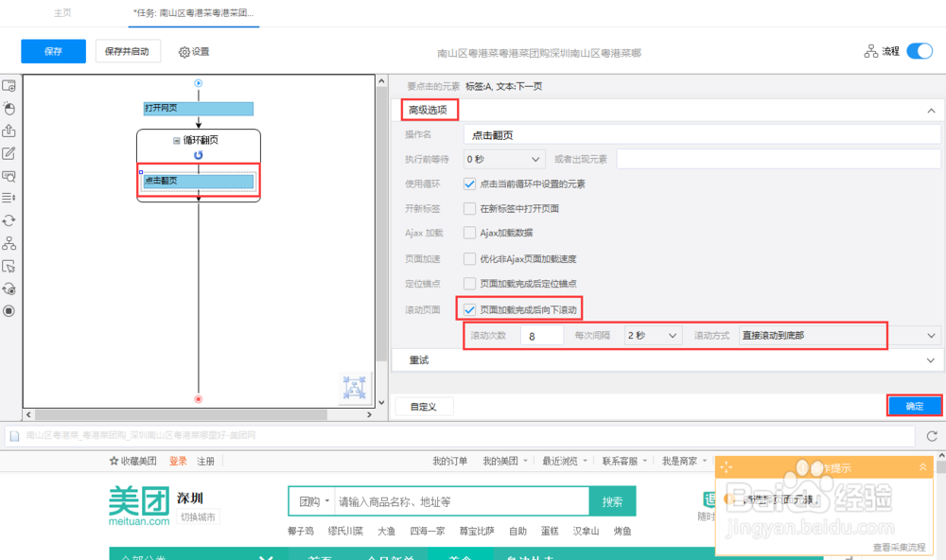Viewport: 946px width, 560px height.
Task: Click the page icon in the address bar
Action: pyautogui.click(x=14, y=436)
